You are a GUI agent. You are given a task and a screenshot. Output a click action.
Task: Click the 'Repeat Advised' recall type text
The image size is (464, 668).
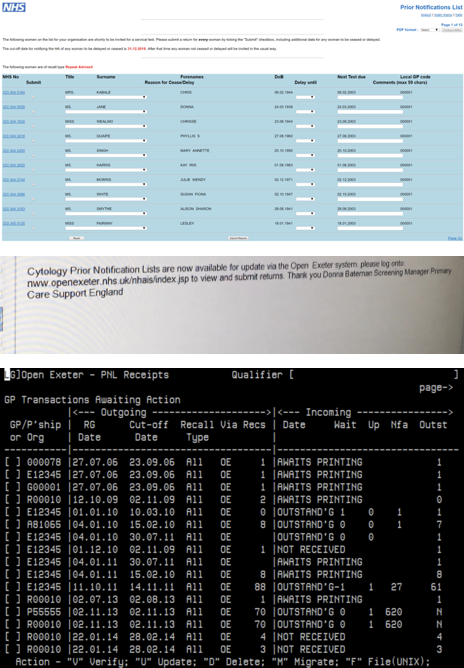[79, 67]
